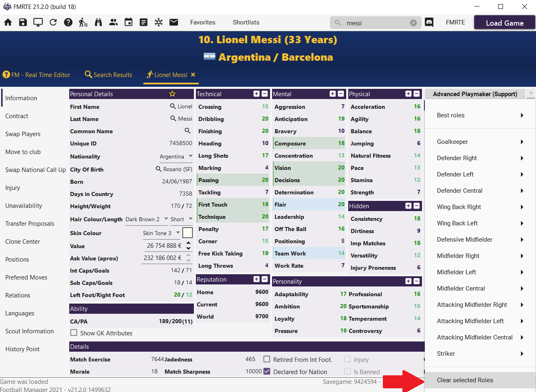The height and width of the screenshot is (392, 536).
Task: Switch to Search Results tab
Action: tap(108, 75)
